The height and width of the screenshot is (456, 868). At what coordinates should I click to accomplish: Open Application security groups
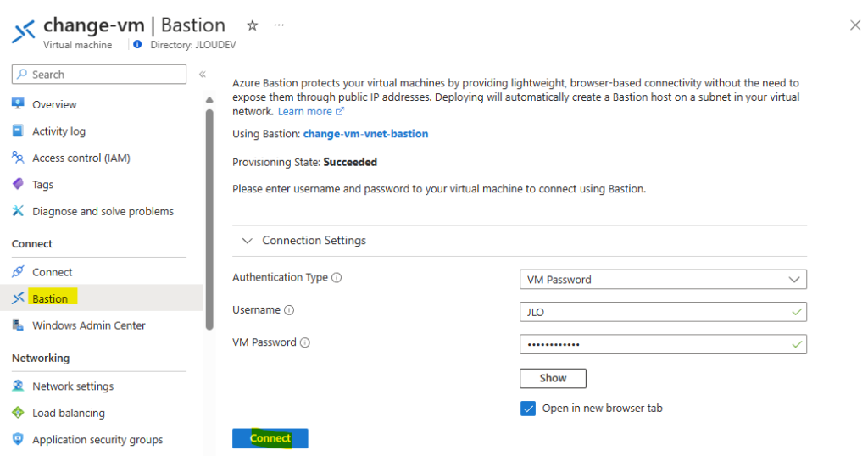97,439
